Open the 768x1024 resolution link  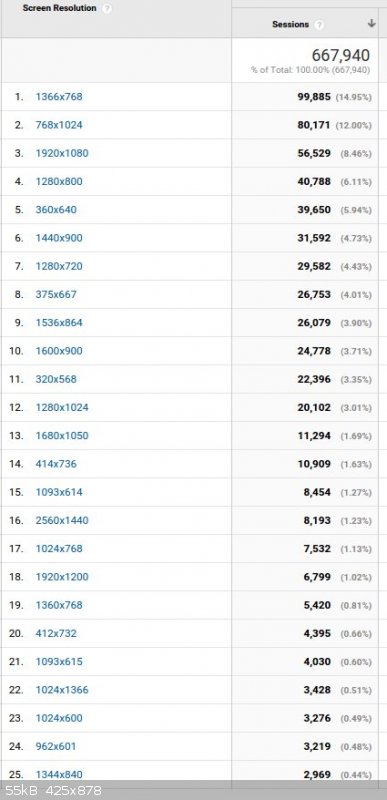click(59, 125)
